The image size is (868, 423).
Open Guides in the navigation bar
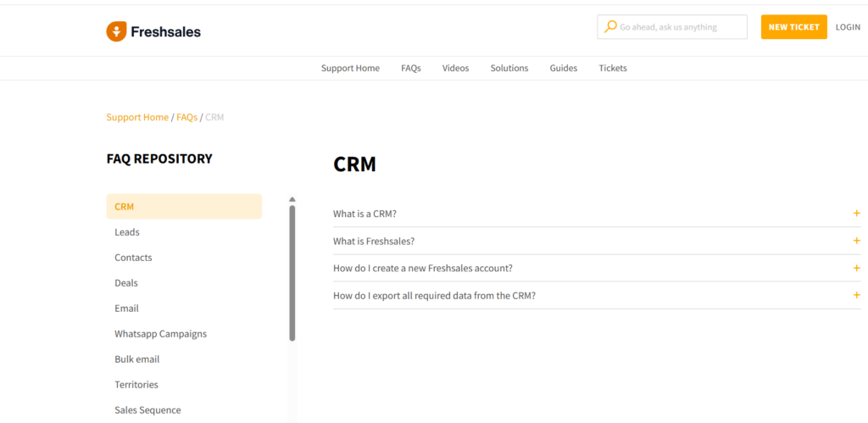563,68
